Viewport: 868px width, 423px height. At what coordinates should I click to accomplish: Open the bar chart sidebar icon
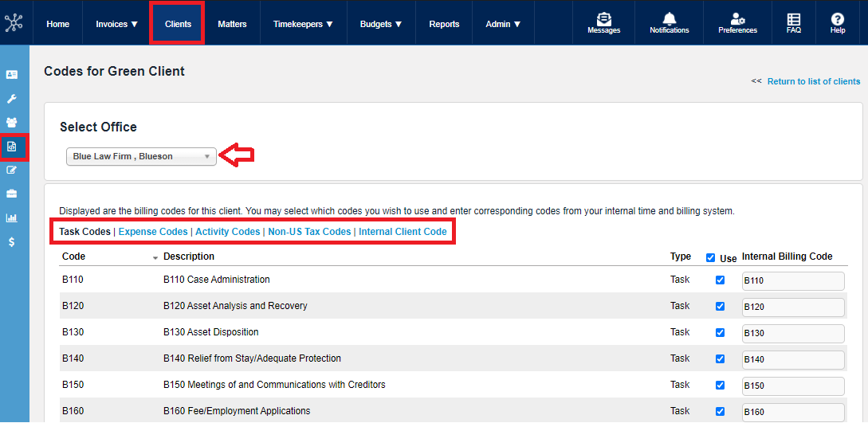tap(12, 217)
